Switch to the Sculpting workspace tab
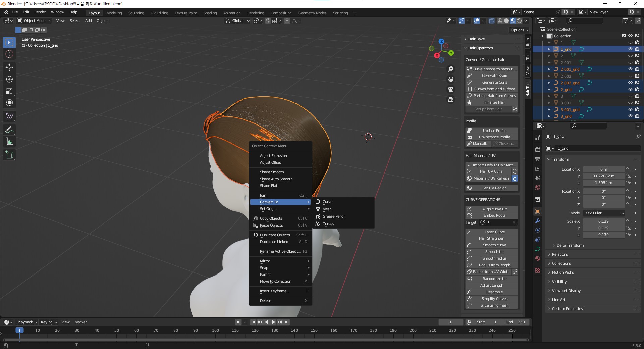 (x=136, y=13)
